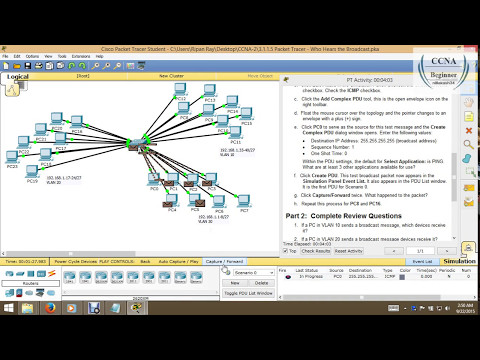Click PC19 in the topology

[x=32, y=172]
